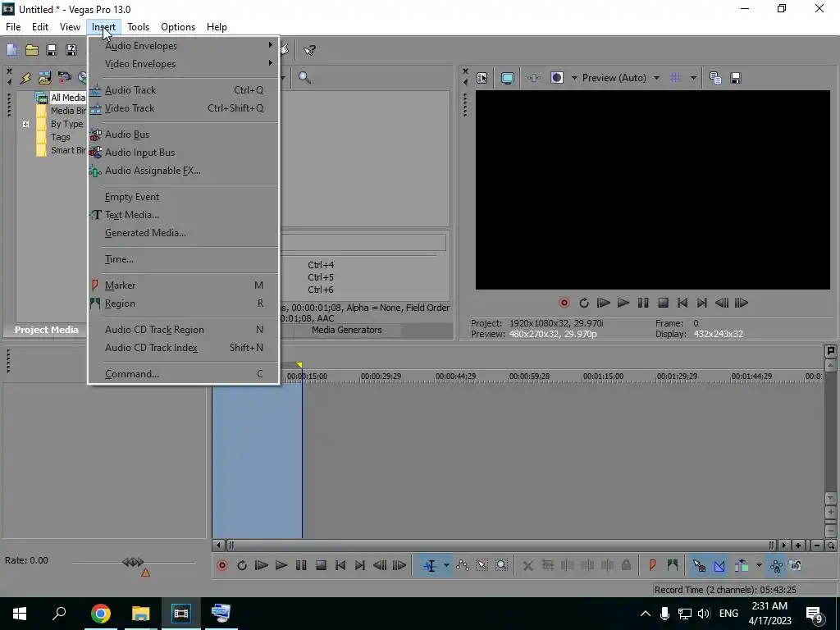Toggle loop playback under video preview

584,304
